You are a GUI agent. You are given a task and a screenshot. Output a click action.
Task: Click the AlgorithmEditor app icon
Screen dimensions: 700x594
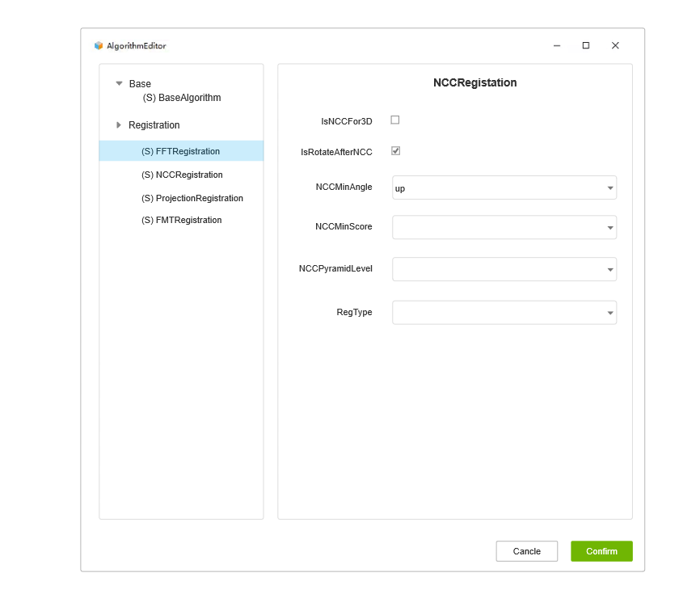coord(99,45)
